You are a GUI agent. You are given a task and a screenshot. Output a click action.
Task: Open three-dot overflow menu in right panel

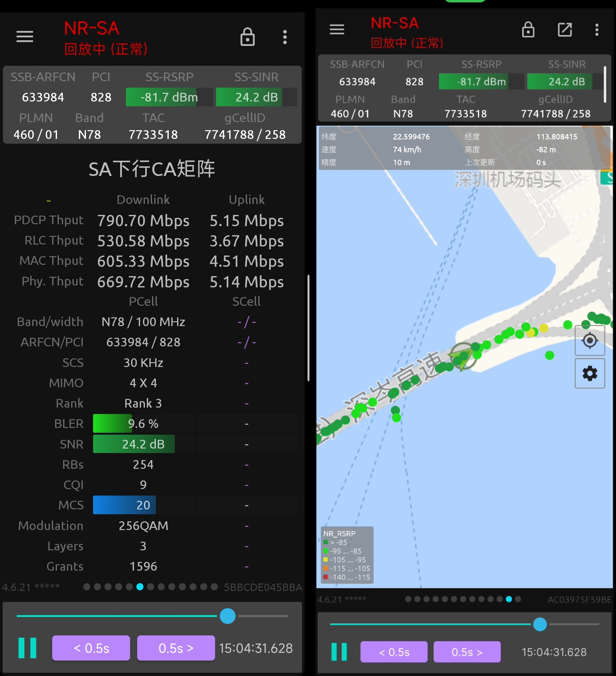(597, 30)
